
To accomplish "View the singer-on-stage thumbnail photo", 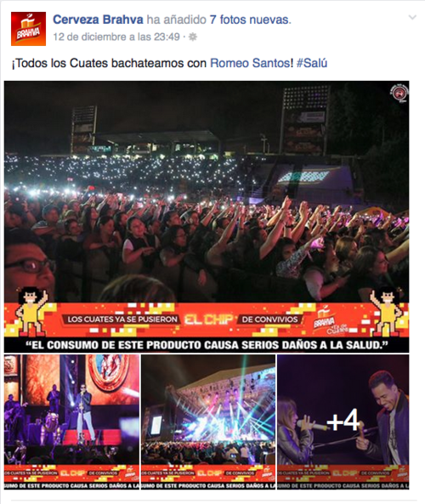I will 71,422.
